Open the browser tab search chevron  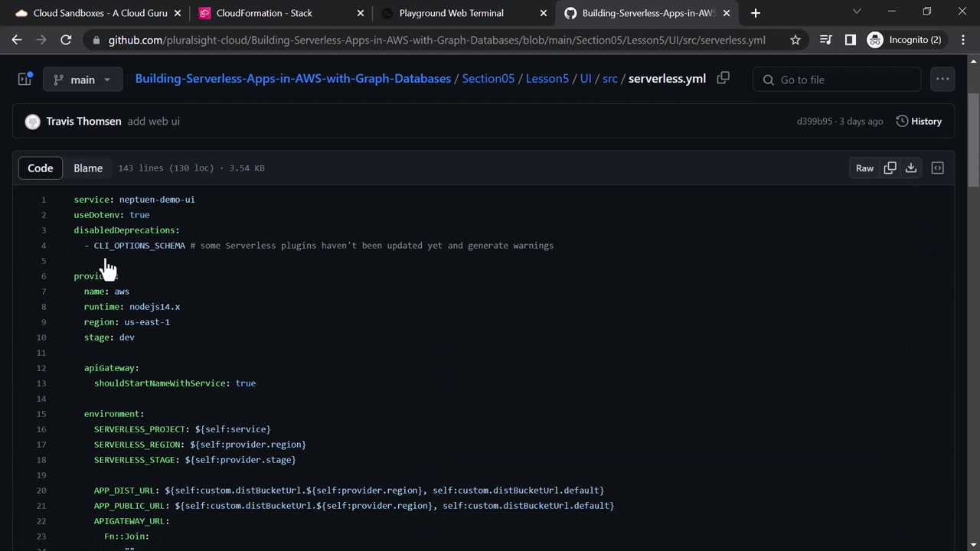pos(857,12)
